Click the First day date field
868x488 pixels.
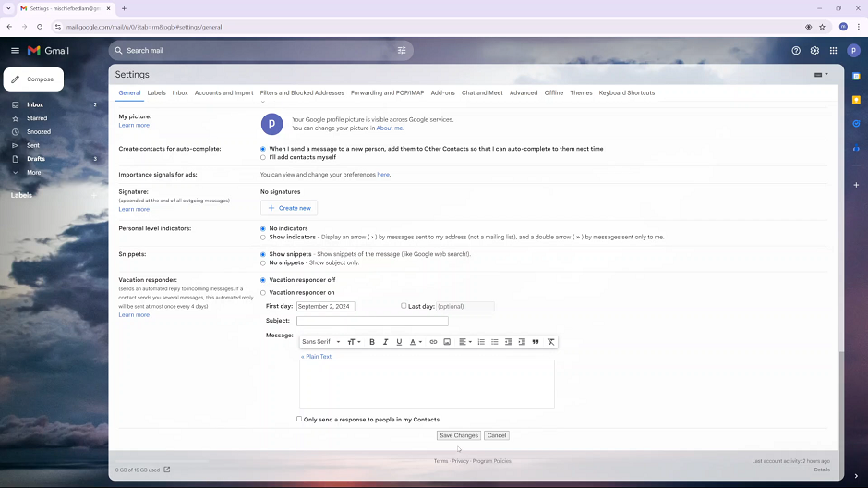click(325, 306)
